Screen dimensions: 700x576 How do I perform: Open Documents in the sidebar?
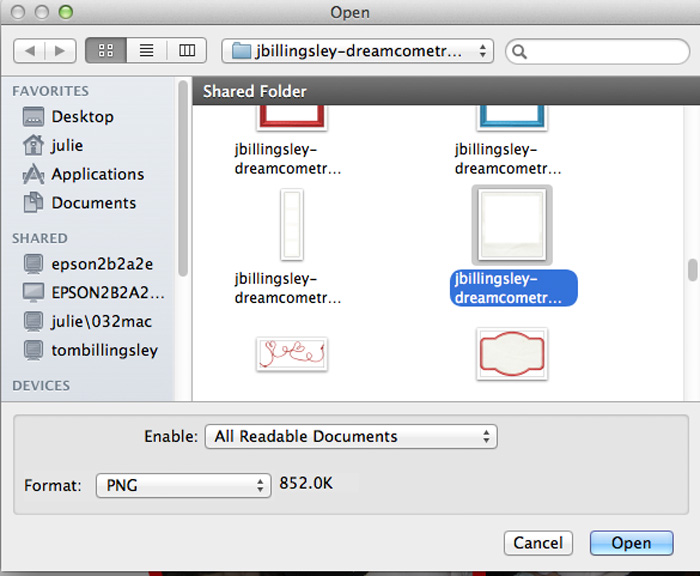pos(94,203)
